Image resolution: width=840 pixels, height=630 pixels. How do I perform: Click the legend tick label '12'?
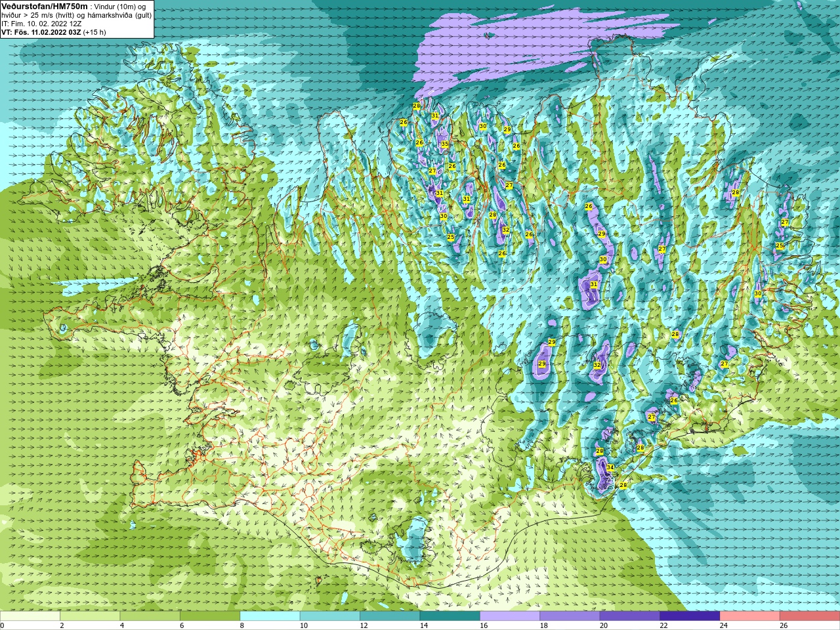click(364, 625)
